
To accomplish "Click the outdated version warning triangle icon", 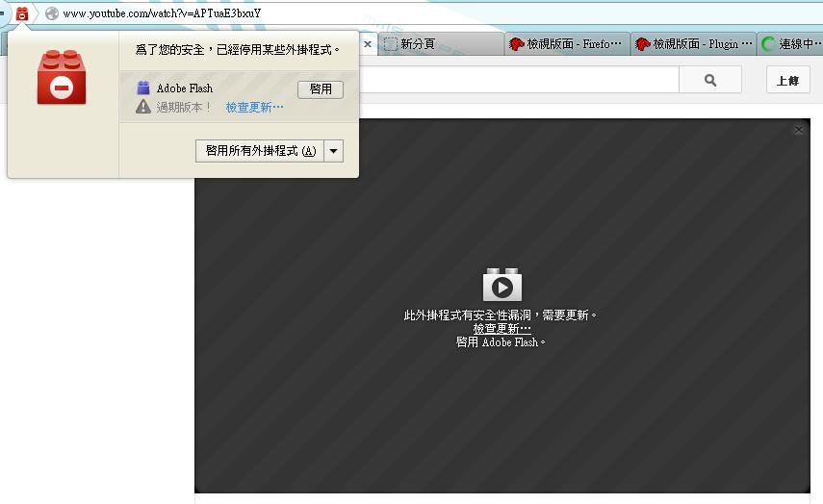I will click(x=143, y=107).
